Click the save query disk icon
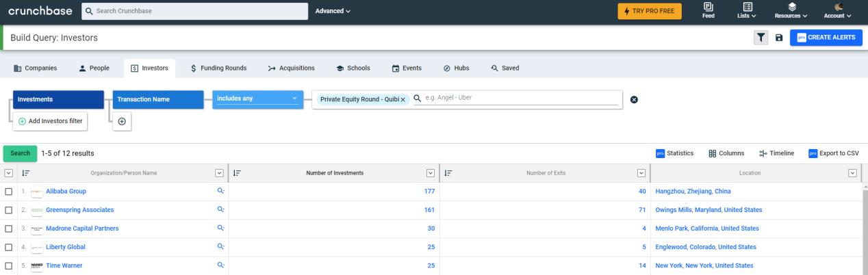The image size is (868, 275). point(778,38)
